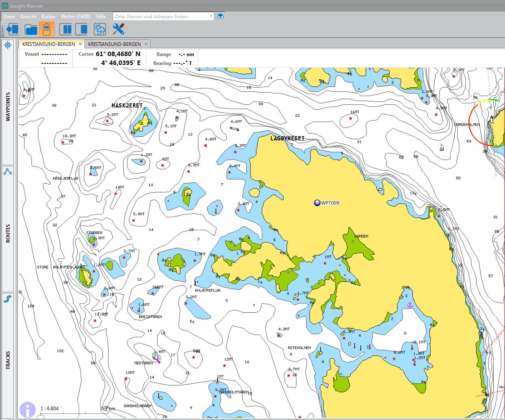Click the magenta anchor symbol on chart

click(410, 305)
